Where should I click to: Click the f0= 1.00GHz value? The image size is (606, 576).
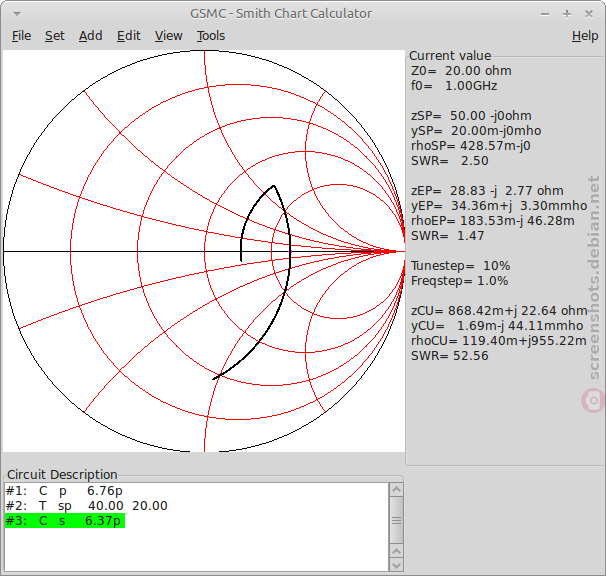pos(454,86)
